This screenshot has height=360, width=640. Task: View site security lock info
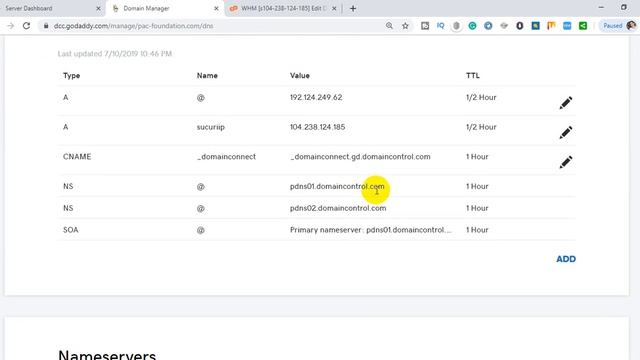pos(46,26)
